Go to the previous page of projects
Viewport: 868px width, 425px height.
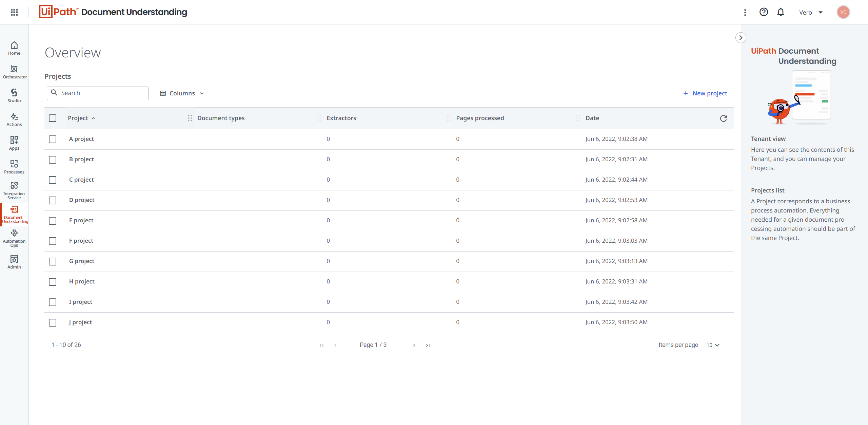click(x=335, y=345)
